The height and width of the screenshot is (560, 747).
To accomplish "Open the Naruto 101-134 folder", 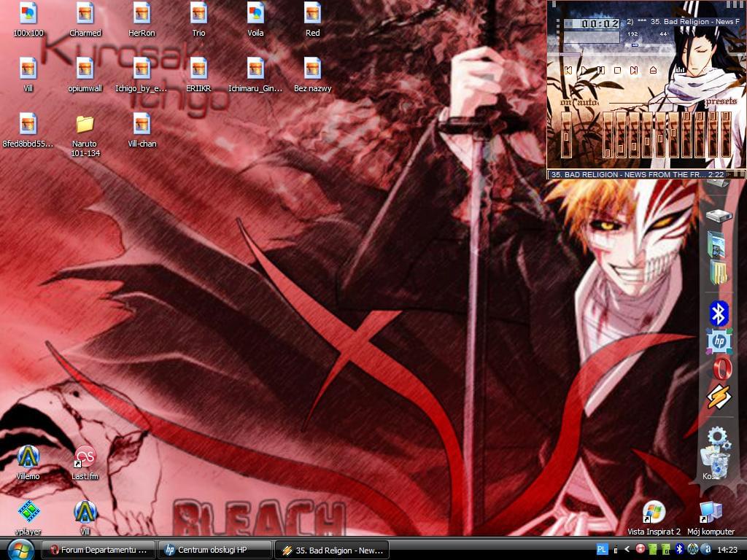I will 85,135.
